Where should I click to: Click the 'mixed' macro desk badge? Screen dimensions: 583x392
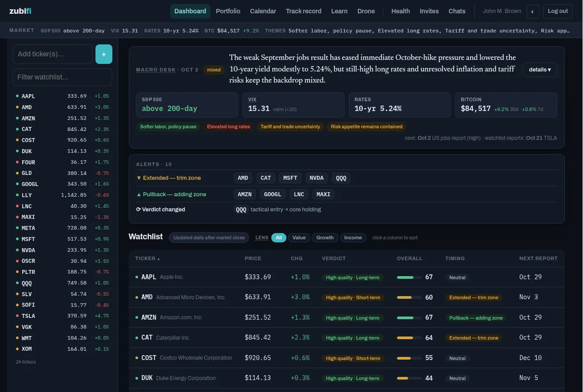[x=214, y=70]
